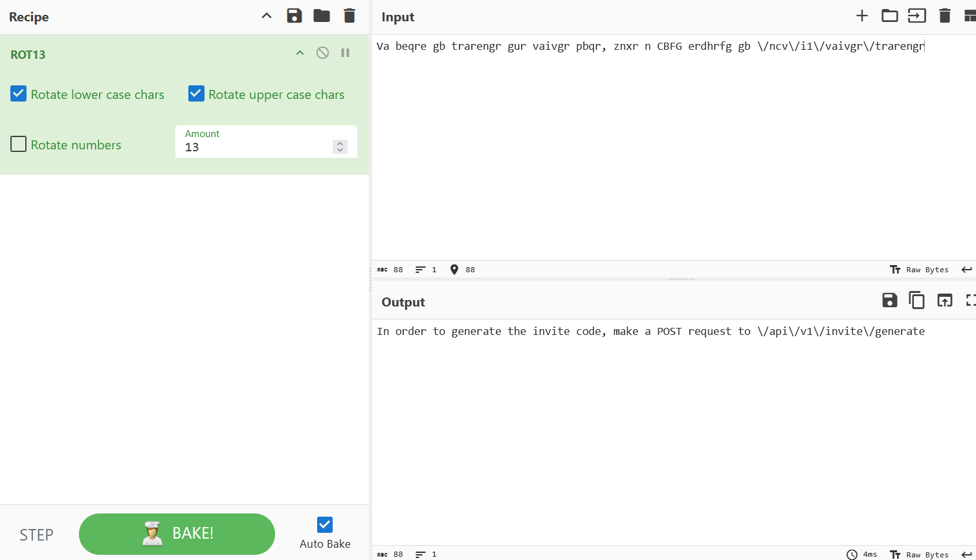Add a new input tab
Viewport: 976px width, 560px height.
(862, 16)
